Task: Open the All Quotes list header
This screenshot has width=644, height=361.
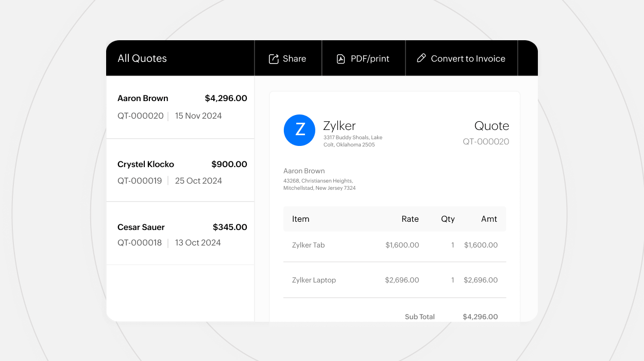Action: [142, 58]
